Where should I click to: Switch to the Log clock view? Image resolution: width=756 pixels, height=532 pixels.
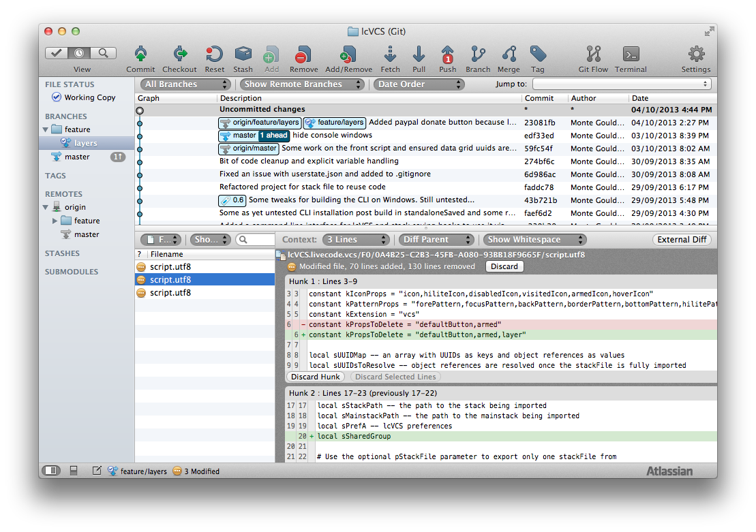point(80,53)
